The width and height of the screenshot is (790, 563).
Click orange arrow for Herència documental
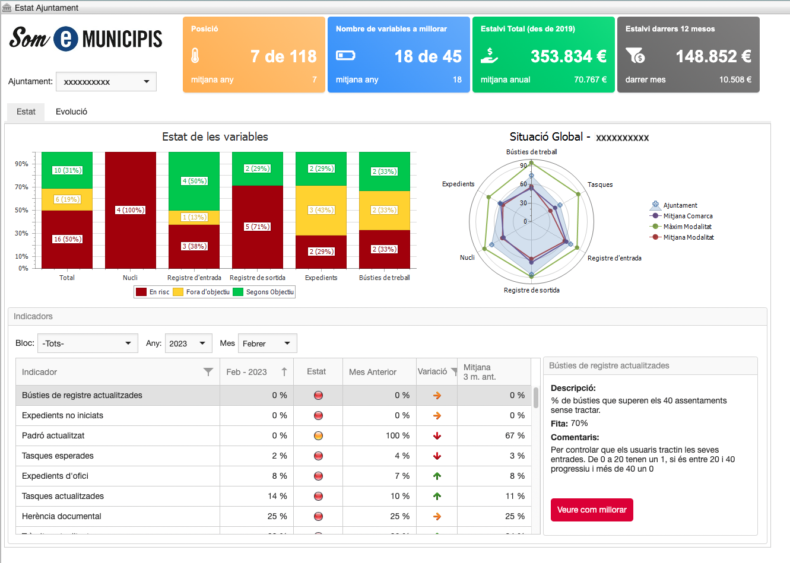[437, 517]
